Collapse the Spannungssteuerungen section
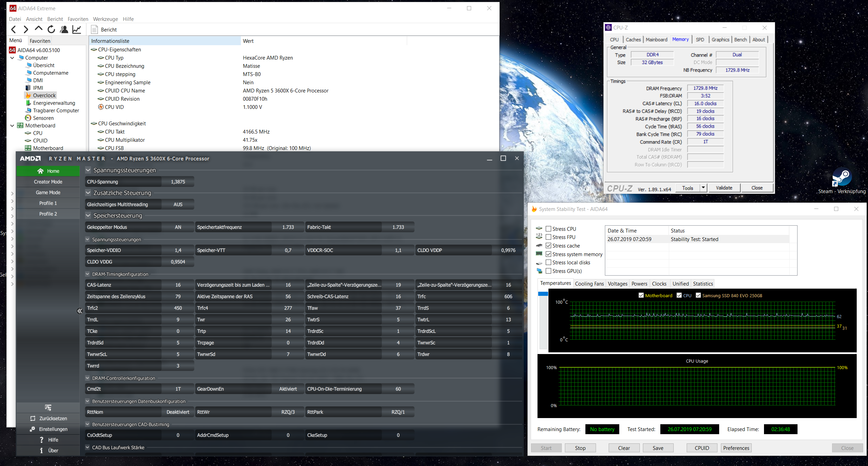Viewport: 868px width, 466px height. coord(88,170)
